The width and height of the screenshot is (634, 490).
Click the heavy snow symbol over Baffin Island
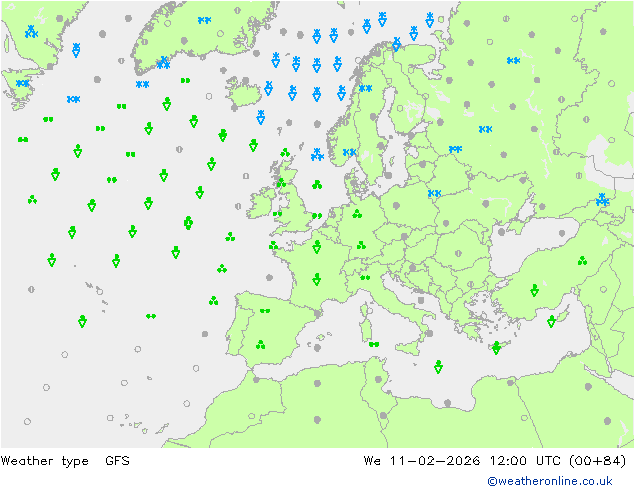(31, 32)
